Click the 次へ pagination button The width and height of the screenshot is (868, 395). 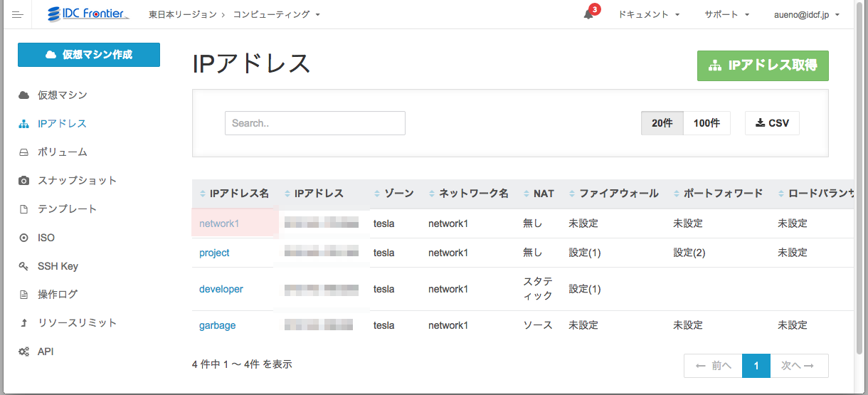800,366
